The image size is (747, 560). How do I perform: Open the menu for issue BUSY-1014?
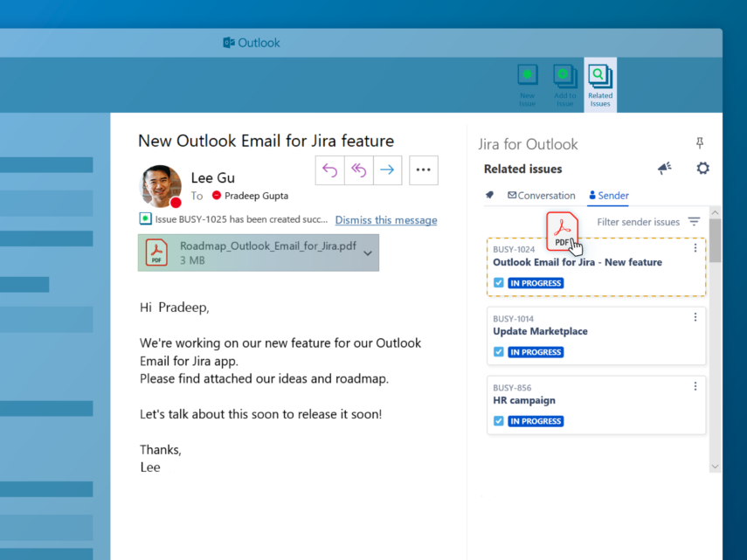coord(695,317)
